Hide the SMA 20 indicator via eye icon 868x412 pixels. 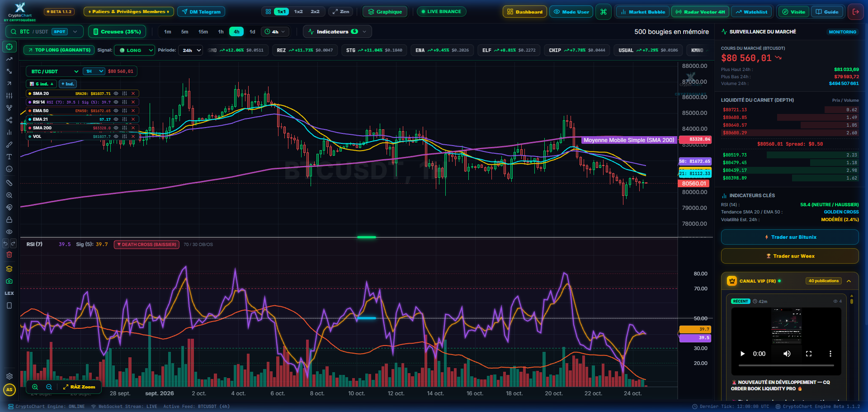[116, 94]
